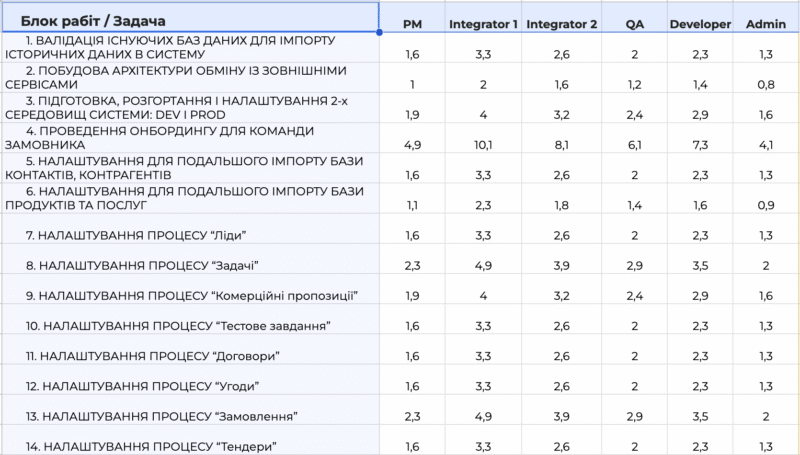Select task 14 process 'Тендери' cell

click(190, 439)
